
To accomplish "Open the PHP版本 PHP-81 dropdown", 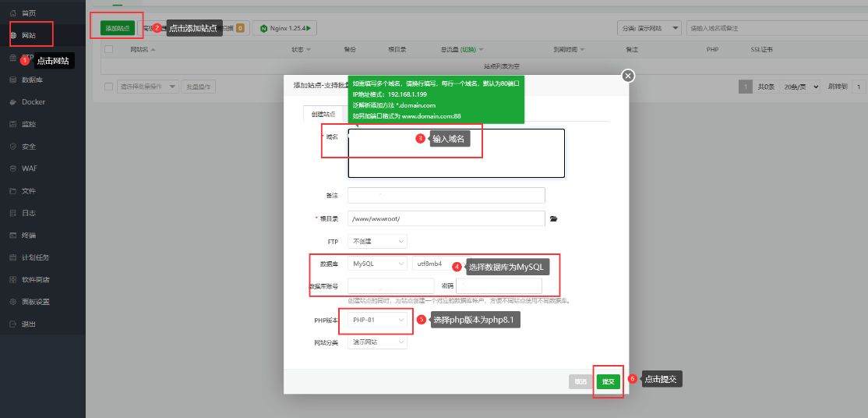I will (377, 320).
